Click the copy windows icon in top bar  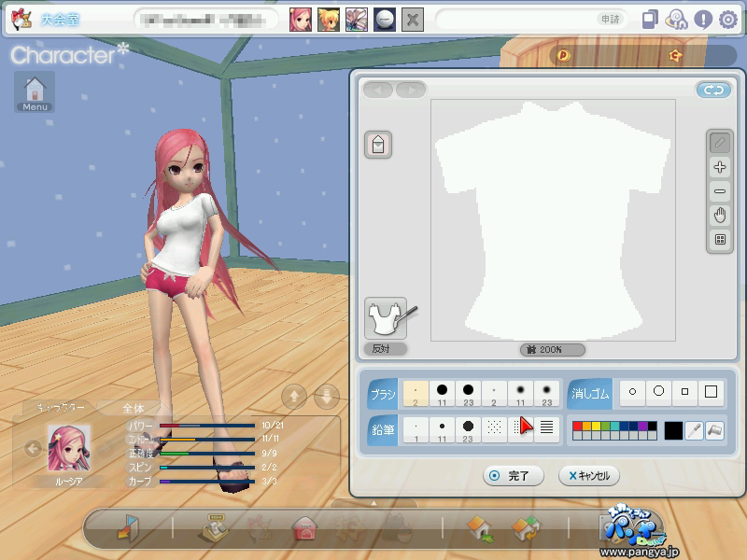tap(650, 20)
